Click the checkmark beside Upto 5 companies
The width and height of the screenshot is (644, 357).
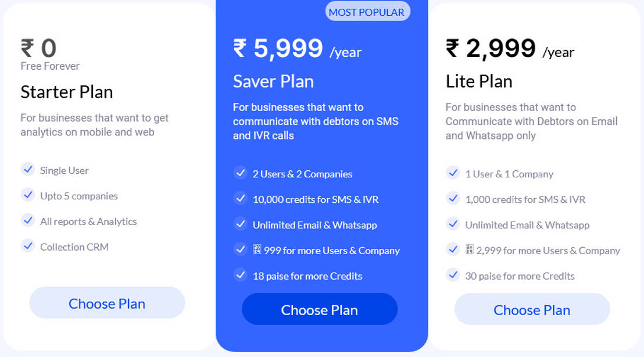point(28,195)
